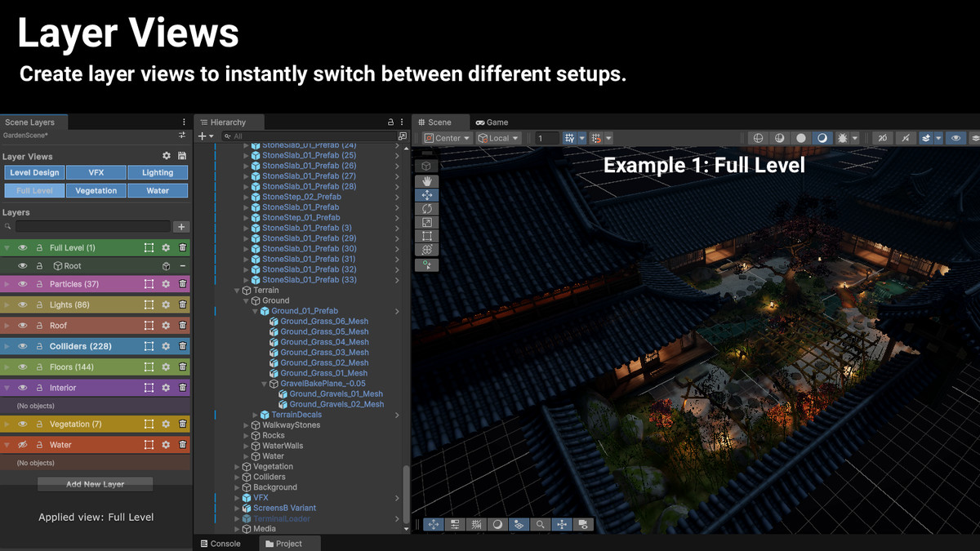Open the Local orientation dropdown

(x=498, y=138)
